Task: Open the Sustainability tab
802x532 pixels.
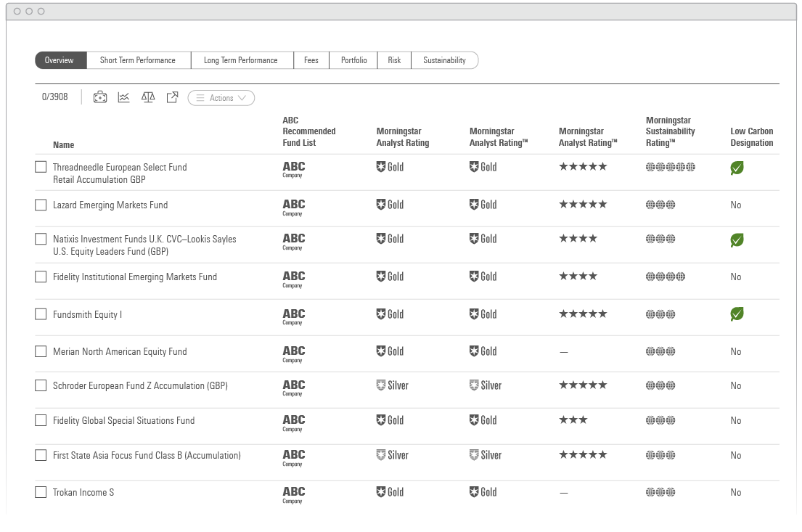Action: 444,60
